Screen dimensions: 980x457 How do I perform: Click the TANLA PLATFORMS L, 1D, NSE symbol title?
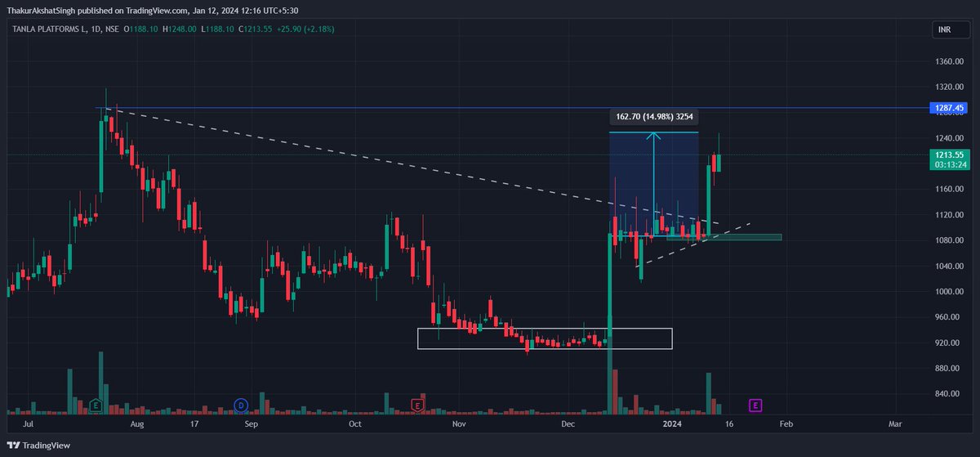coord(64,29)
